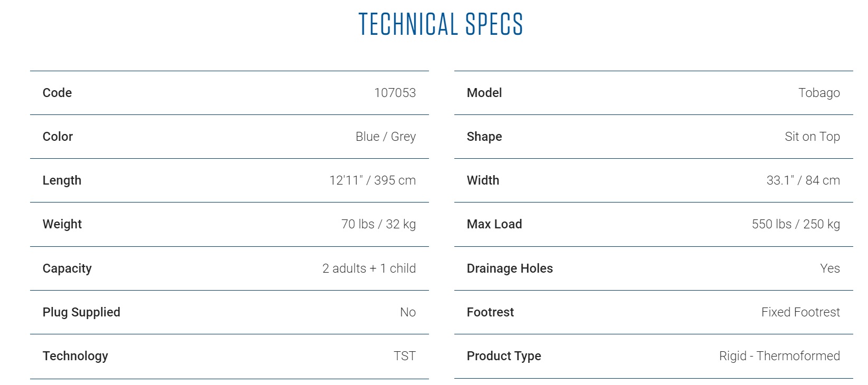Click the Technology value TST
The height and width of the screenshot is (385, 868).
pyautogui.click(x=405, y=356)
